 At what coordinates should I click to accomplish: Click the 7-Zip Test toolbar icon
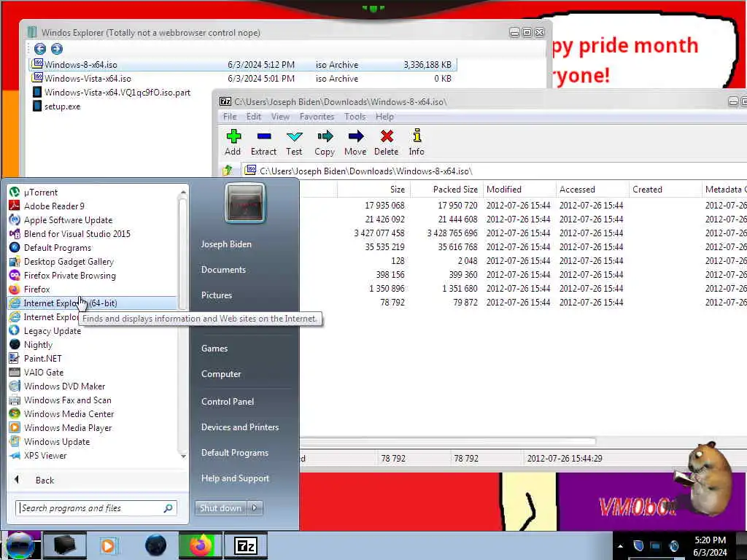294,136
